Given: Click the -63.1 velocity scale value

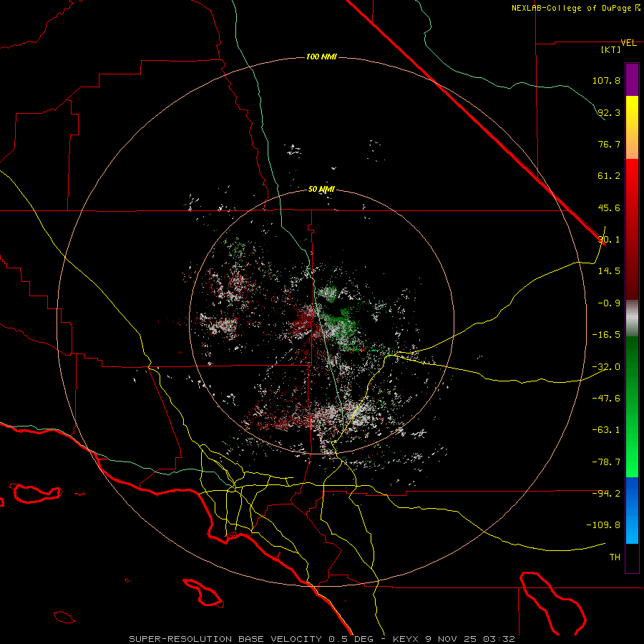Looking at the screenshot, I should [x=606, y=430].
